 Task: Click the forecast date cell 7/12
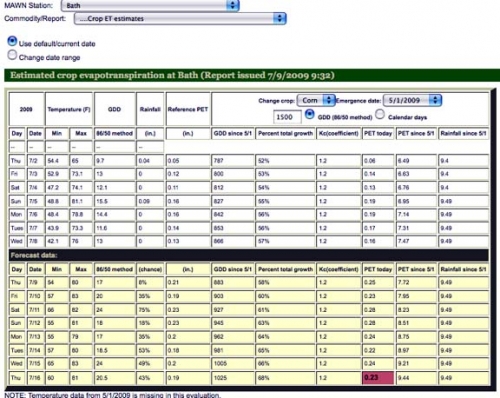coord(35,323)
